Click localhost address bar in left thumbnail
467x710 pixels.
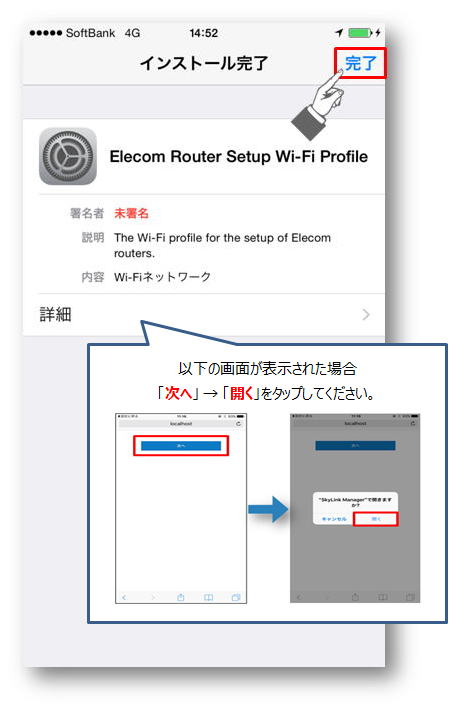181,424
